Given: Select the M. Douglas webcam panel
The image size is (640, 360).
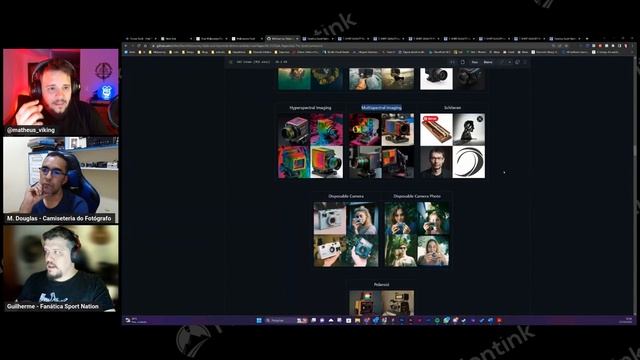Looking at the screenshot, I should 61,180.
